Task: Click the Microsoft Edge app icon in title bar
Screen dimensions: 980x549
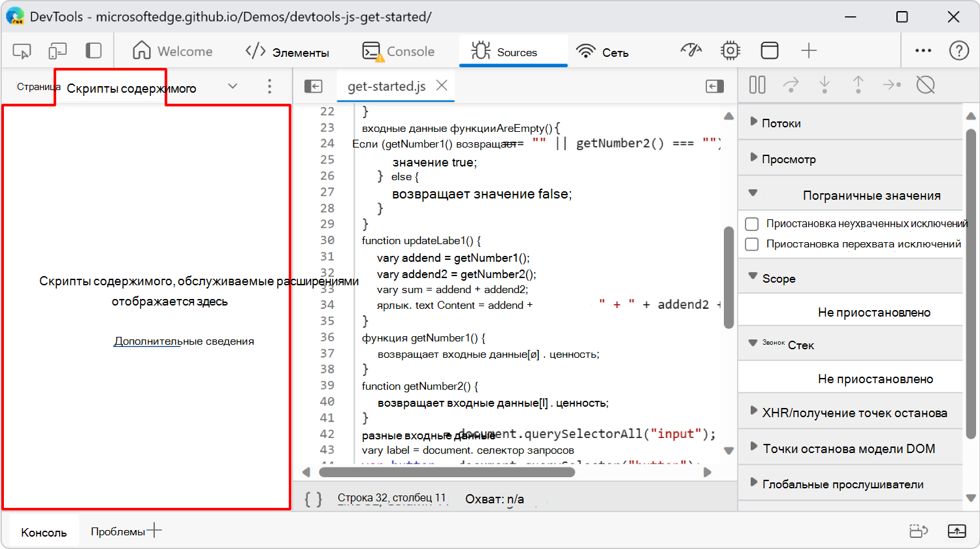Action: click(x=15, y=16)
